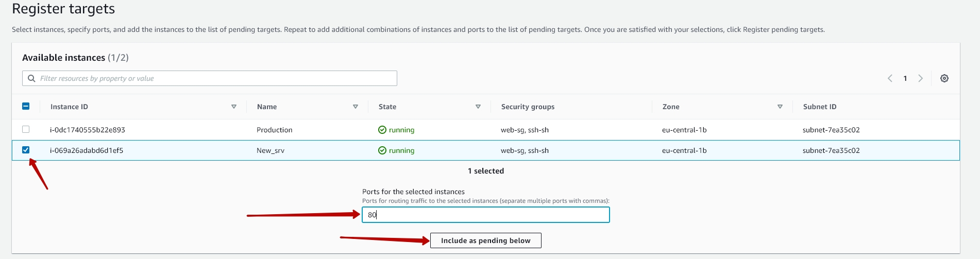Open table preferences gear icon
Image resolution: width=980 pixels, height=259 pixels.
coord(944,78)
